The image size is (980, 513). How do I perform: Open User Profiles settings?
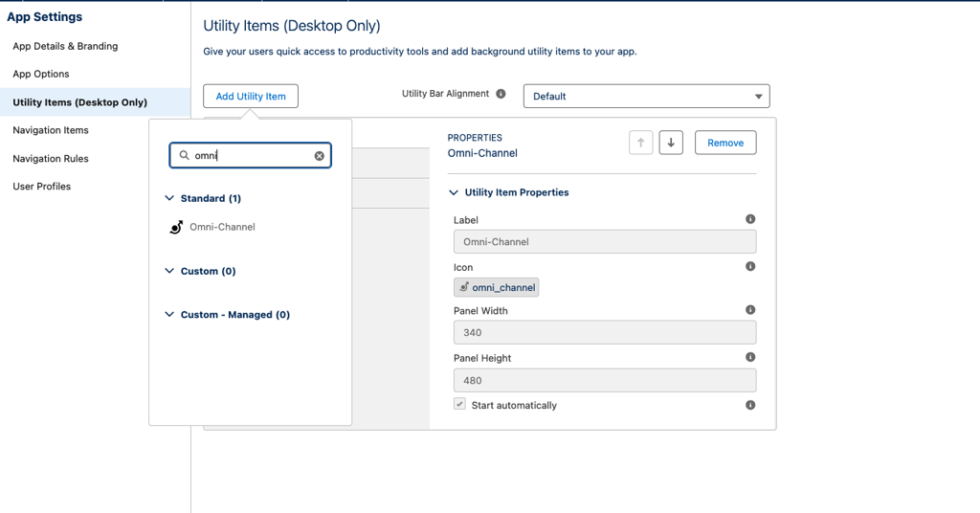coord(42,187)
